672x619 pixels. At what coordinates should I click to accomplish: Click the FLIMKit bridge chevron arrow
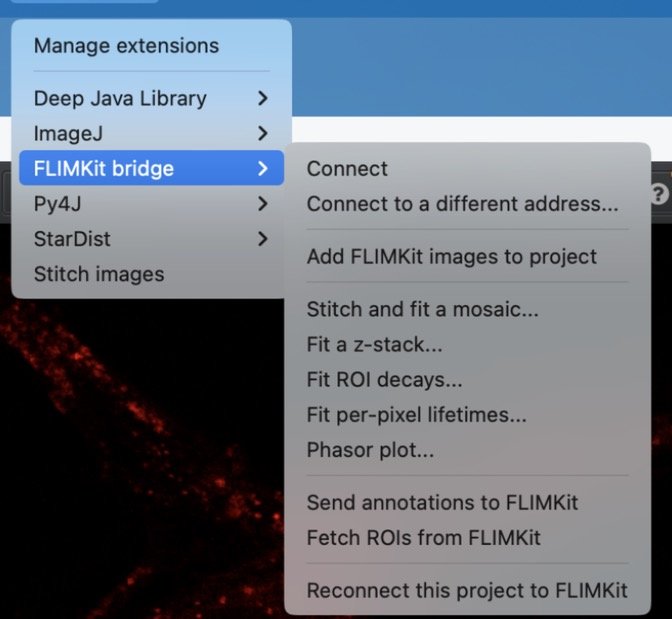click(263, 168)
